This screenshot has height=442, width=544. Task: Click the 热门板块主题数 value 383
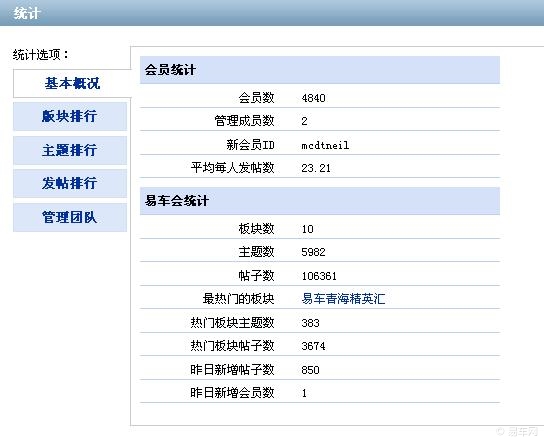point(310,323)
